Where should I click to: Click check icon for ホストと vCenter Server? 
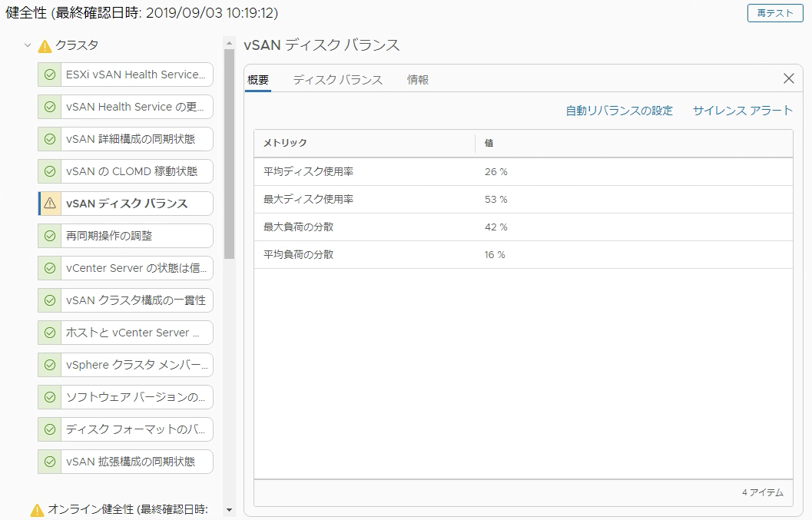(x=50, y=333)
